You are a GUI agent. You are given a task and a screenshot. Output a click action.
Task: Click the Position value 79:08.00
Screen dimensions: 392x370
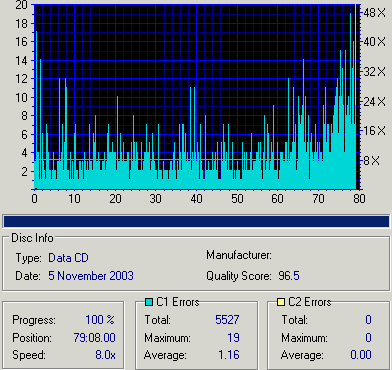tap(94, 337)
